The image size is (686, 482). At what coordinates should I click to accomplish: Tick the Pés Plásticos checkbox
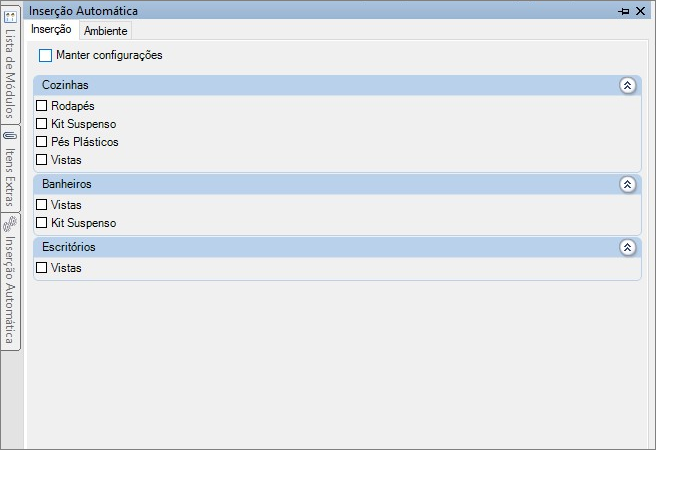pos(42,142)
